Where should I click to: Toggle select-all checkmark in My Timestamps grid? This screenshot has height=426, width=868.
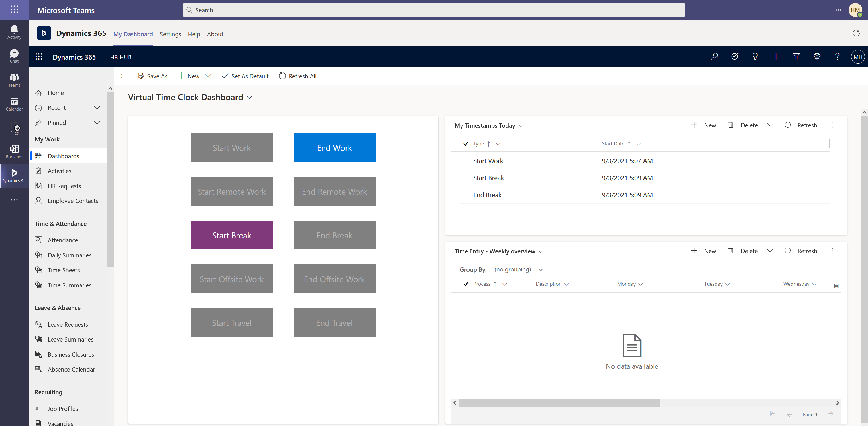(x=466, y=144)
